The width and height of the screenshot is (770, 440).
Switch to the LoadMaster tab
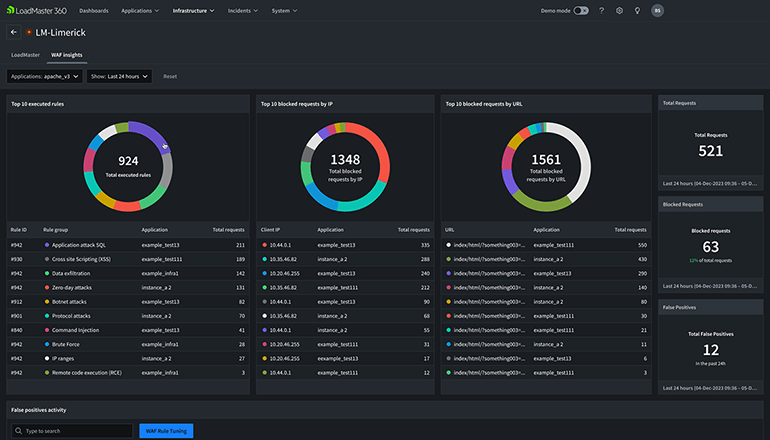pos(25,55)
